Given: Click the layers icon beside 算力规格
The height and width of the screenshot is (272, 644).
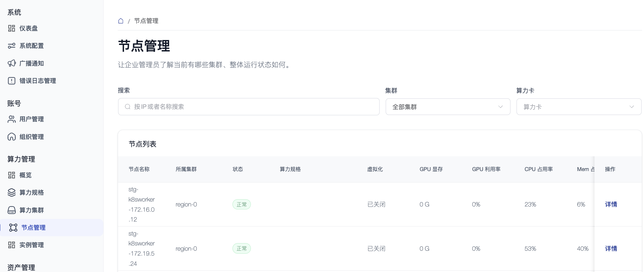Looking at the screenshot, I should pyautogui.click(x=11, y=193).
